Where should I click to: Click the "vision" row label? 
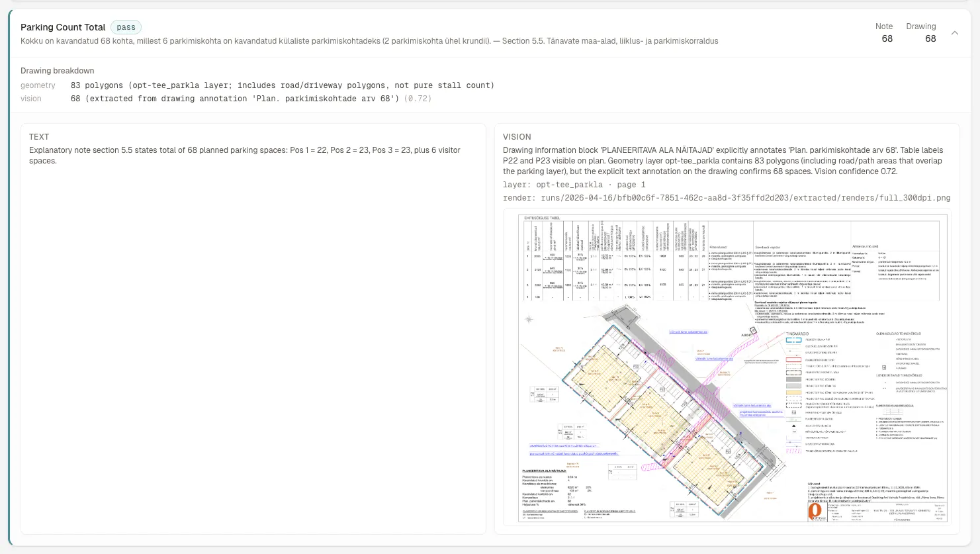(31, 99)
